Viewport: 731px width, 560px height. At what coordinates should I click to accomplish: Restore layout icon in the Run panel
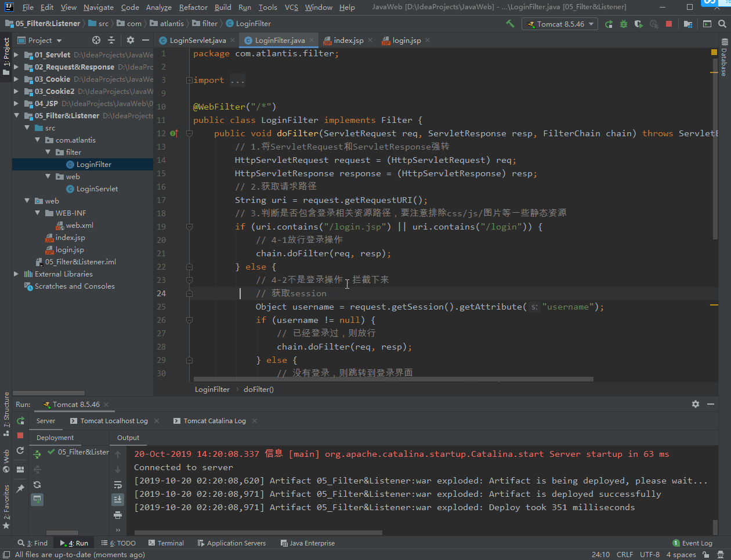point(20,470)
